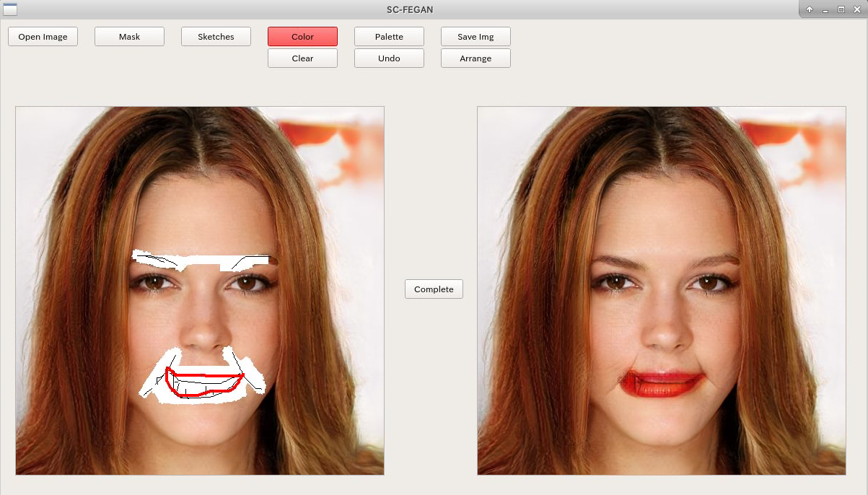Toggle the highlighted Color mode button

click(x=302, y=37)
